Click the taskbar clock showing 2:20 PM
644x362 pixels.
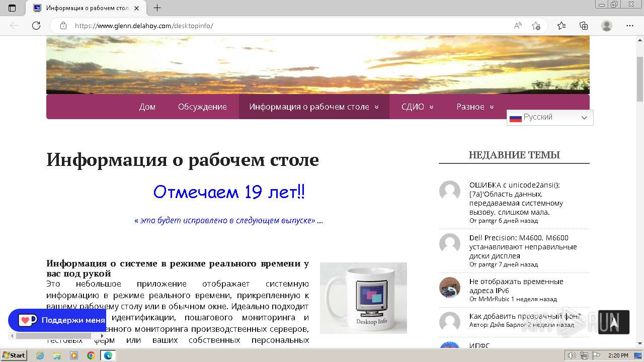(618, 355)
